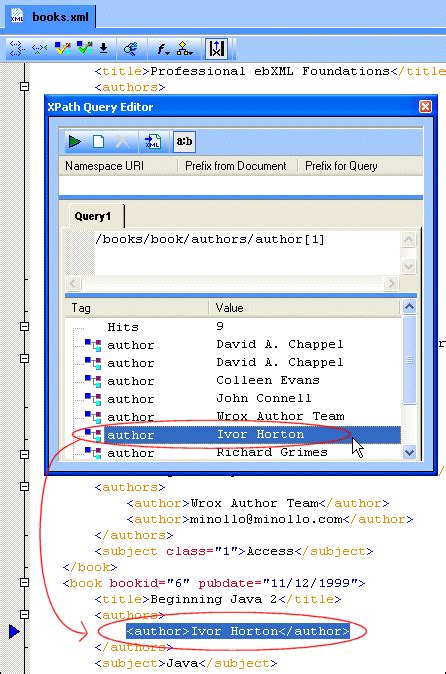Screen dimensions: 446x674
Task: Open the XPath query magnifier icon
Action: [x=131, y=49]
